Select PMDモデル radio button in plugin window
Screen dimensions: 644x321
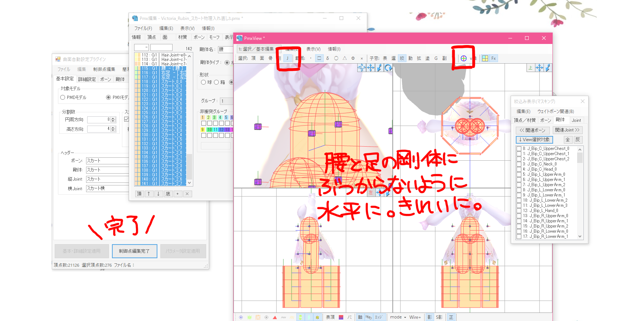click(63, 98)
